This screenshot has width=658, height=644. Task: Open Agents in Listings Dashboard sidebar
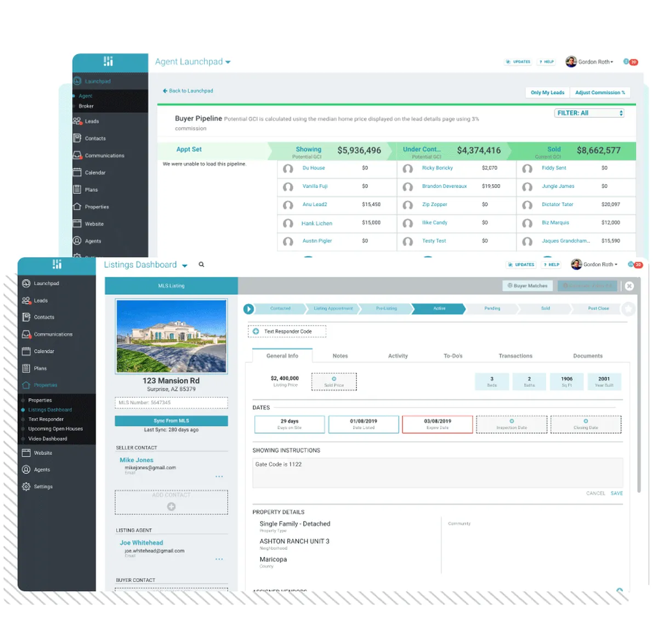click(42, 470)
